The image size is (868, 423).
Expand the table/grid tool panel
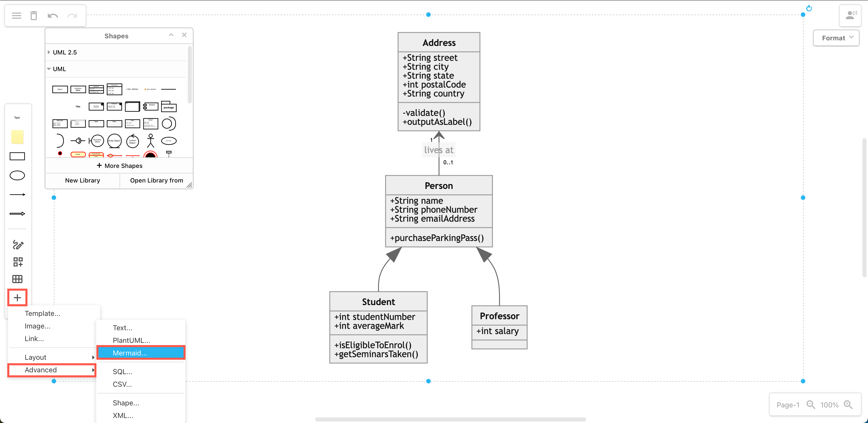pos(17,279)
